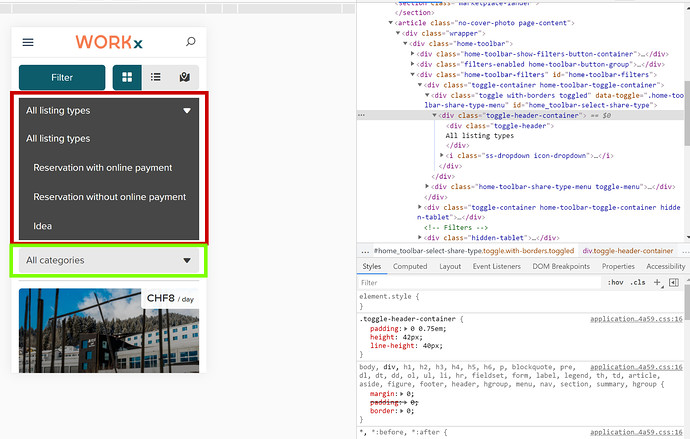Image resolution: width=690 pixels, height=439 pixels.
Task: Switch to map view icon
Action: [x=185, y=77]
